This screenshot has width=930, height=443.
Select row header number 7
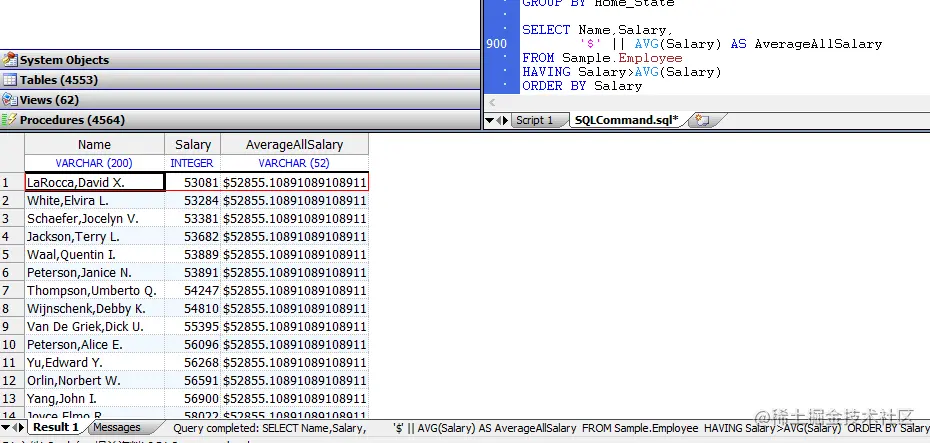tap(12, 291)
